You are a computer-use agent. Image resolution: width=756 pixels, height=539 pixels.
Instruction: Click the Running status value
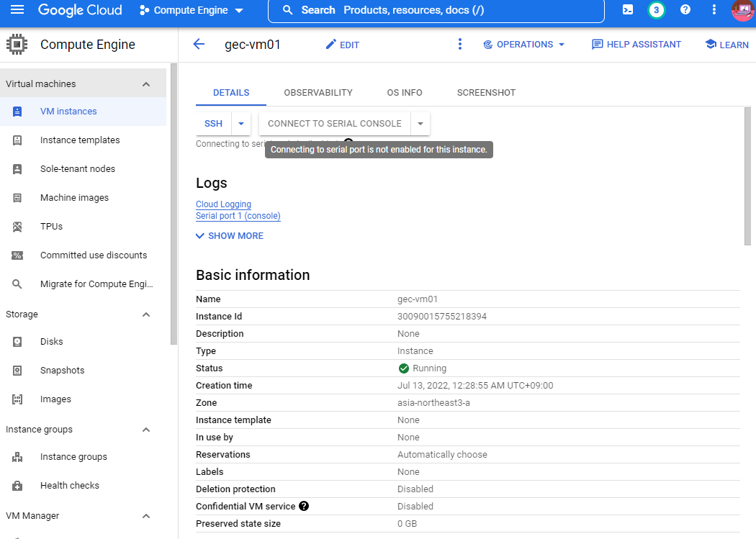pos(423,368)
